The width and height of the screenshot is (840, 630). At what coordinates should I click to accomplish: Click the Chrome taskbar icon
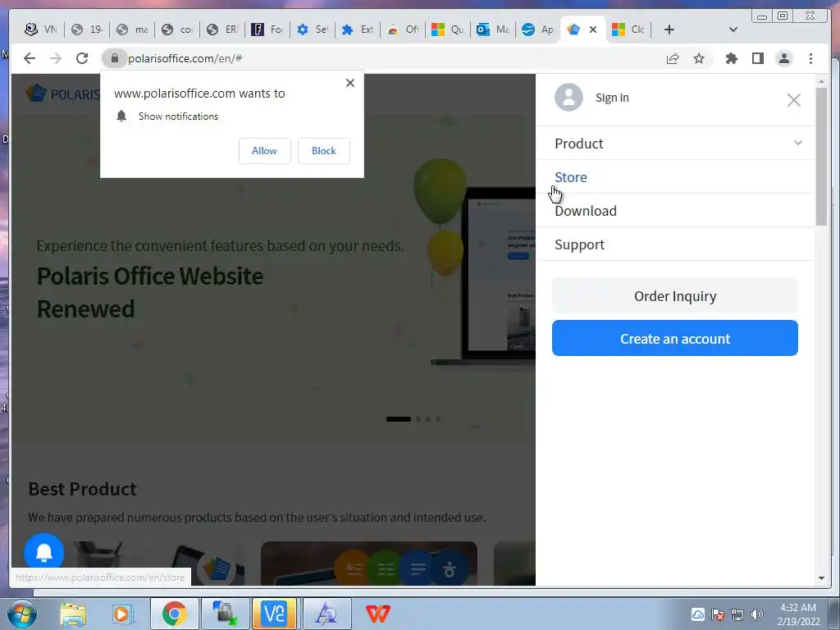coord(175,614)
